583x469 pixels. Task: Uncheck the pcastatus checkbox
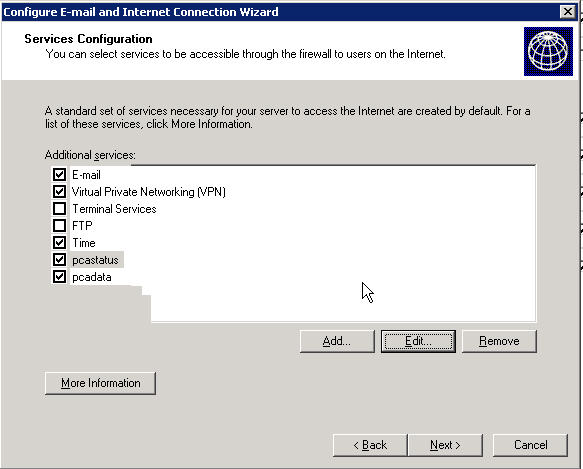[59, 260]
